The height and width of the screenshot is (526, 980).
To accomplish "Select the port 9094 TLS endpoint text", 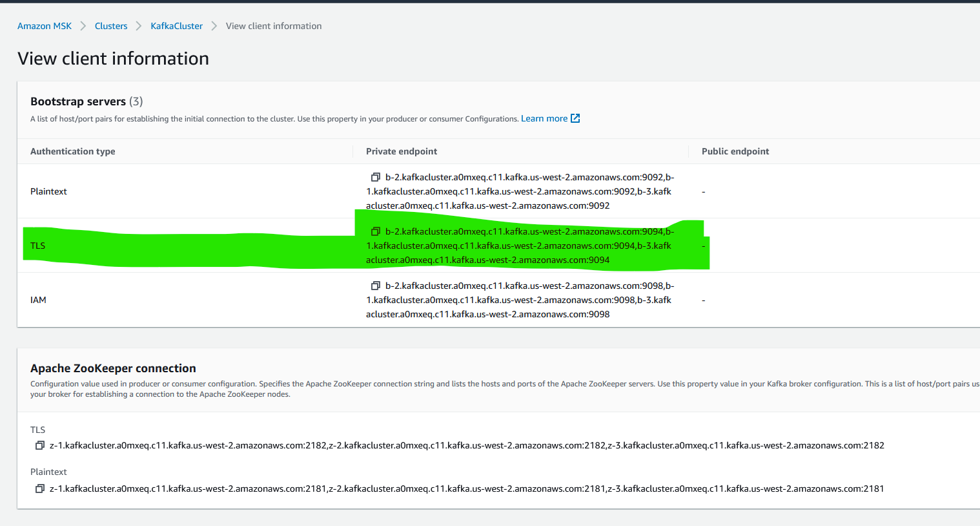I will pos(520,246).
